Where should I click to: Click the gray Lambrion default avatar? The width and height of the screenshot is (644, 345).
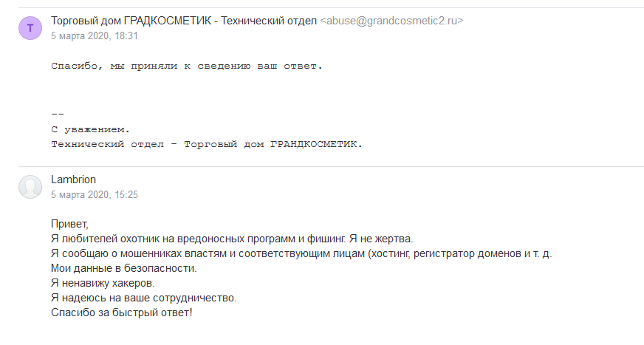click(x=30, y=187)
